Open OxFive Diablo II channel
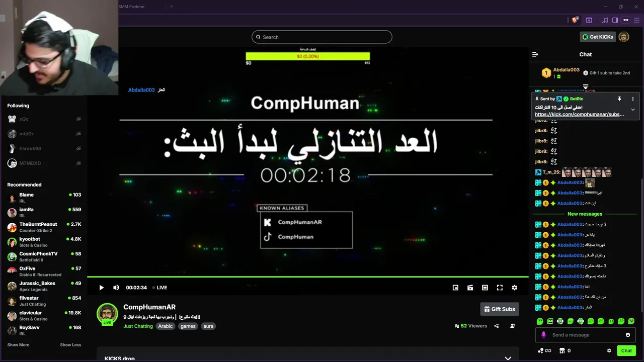 click(x=44, y=271)
